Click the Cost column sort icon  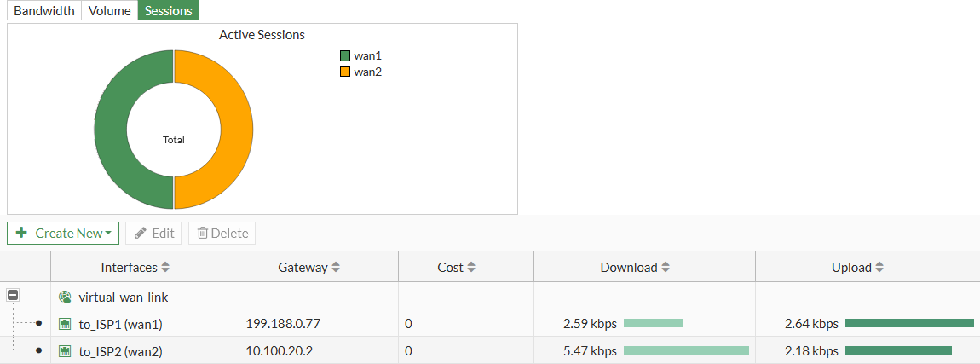(471, 268)
